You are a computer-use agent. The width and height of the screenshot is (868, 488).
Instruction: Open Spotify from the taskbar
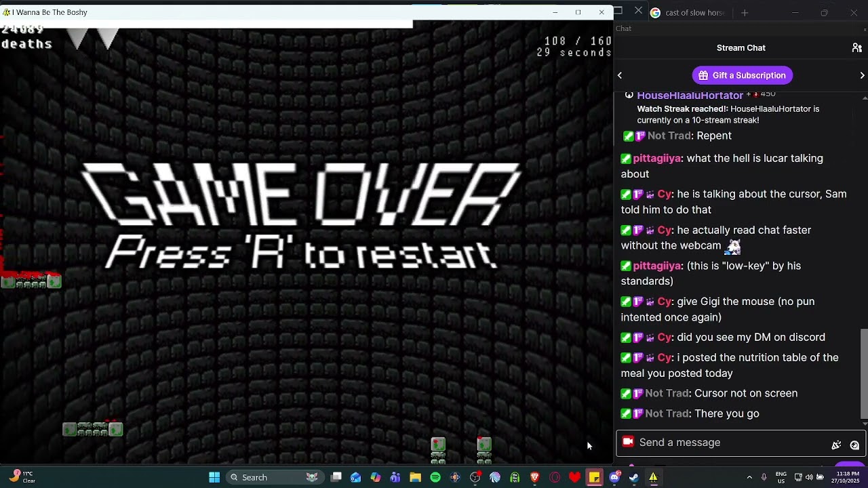click(x=435, y=477)
